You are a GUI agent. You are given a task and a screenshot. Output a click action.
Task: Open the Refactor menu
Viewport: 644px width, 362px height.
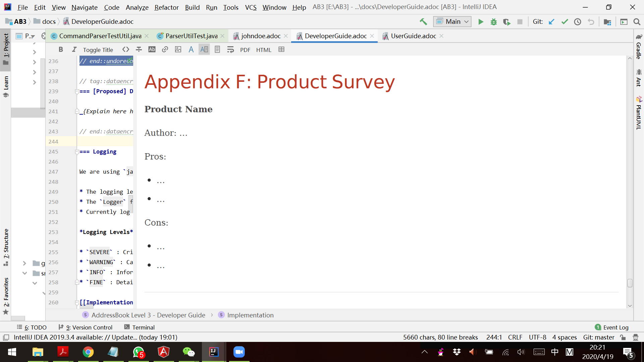pos(166,7)
